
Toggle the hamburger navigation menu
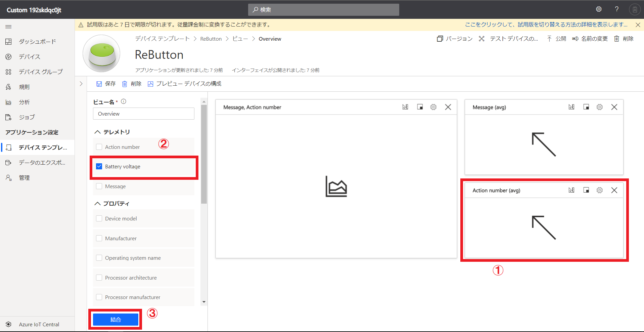coord(9,27)
